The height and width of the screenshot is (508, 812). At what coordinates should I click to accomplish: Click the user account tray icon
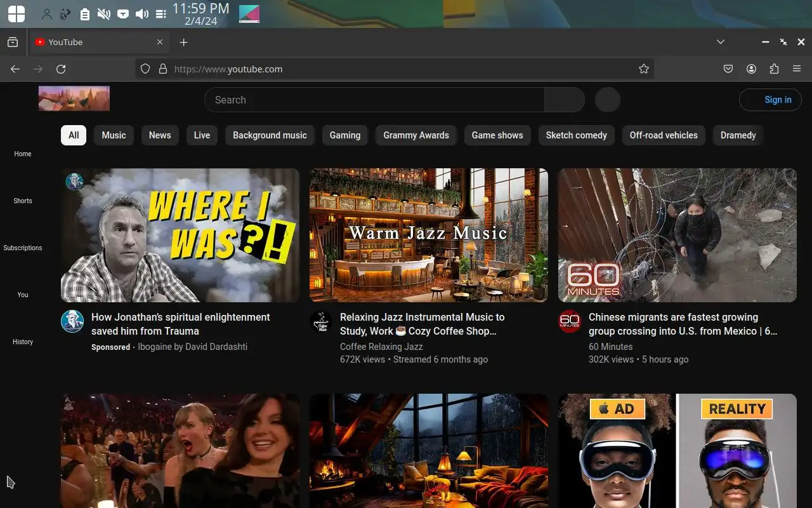tap(47, 14)
